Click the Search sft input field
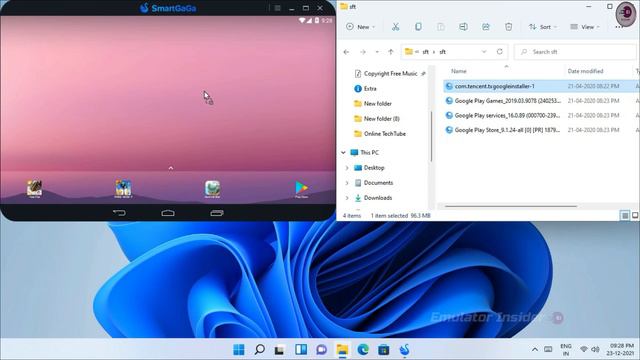 point(576,52)
